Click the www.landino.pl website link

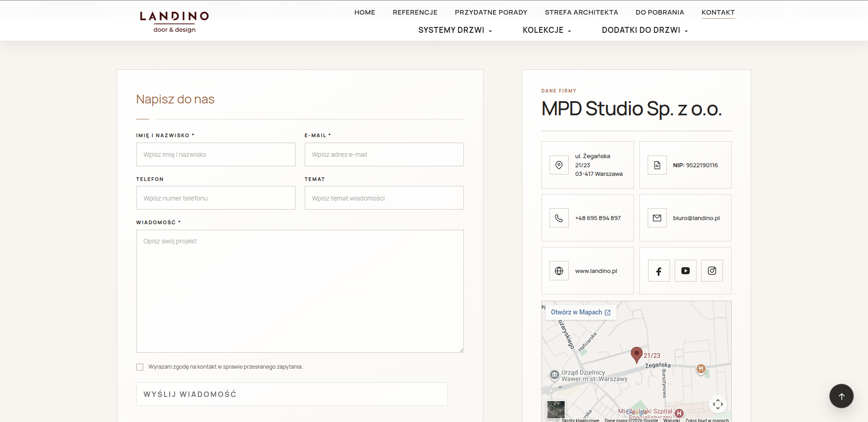[596, 271]
